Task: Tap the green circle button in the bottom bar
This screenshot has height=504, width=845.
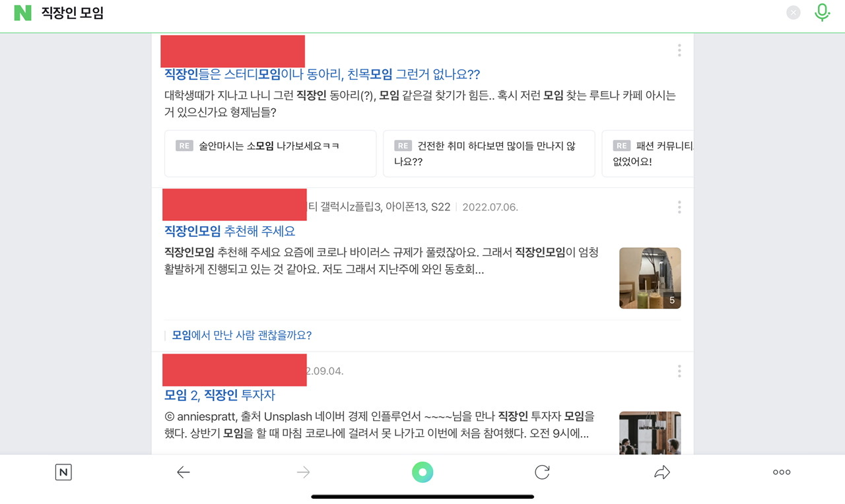Action: (422, 472)
